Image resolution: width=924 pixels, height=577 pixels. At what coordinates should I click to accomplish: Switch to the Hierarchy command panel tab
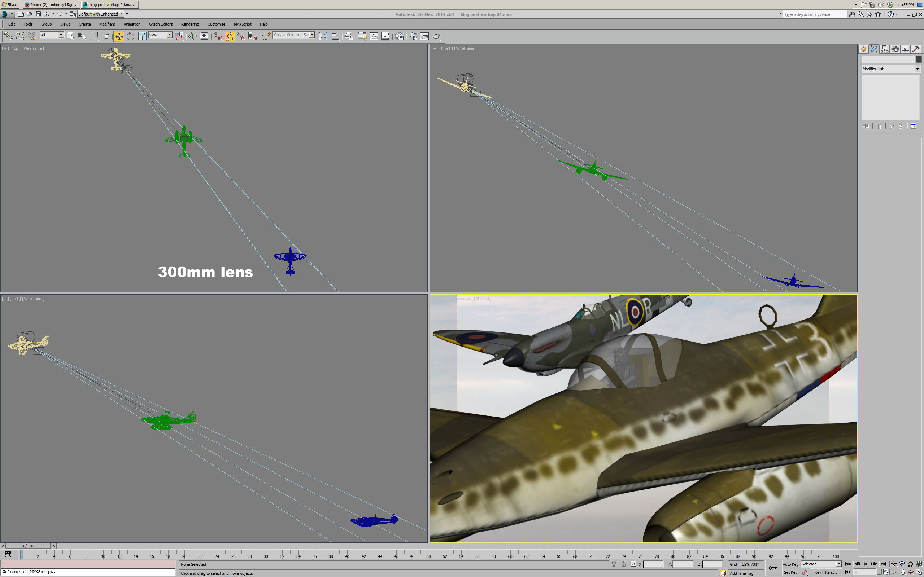[x=884, y=49]
